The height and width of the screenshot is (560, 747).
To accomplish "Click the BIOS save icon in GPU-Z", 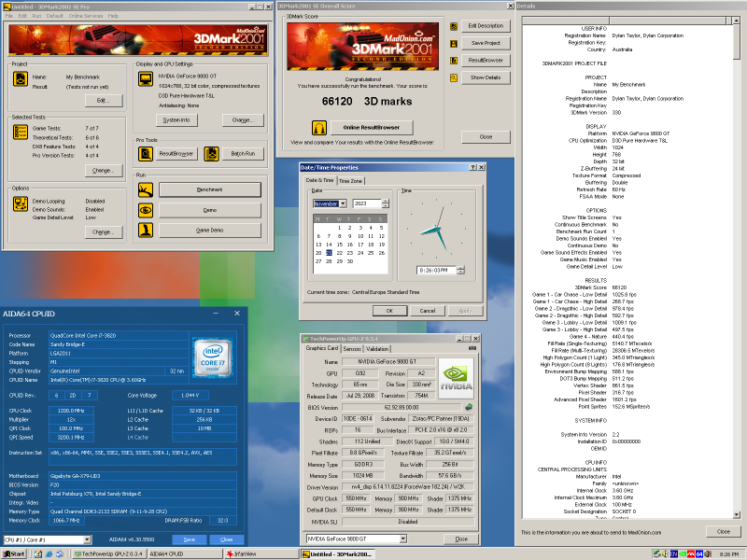I will pyautogui.click(x=469, y=407).
